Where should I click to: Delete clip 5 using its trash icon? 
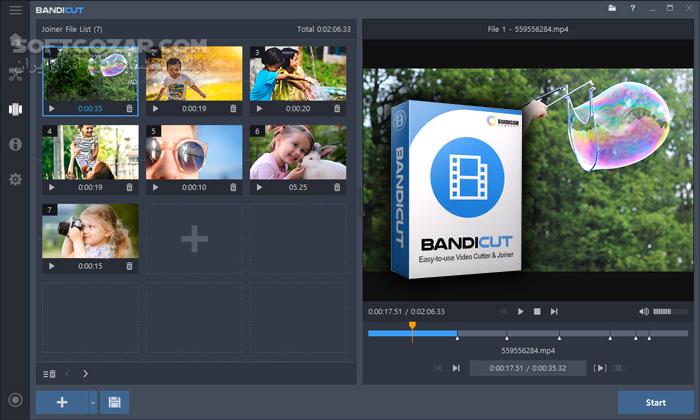[233, 187]
